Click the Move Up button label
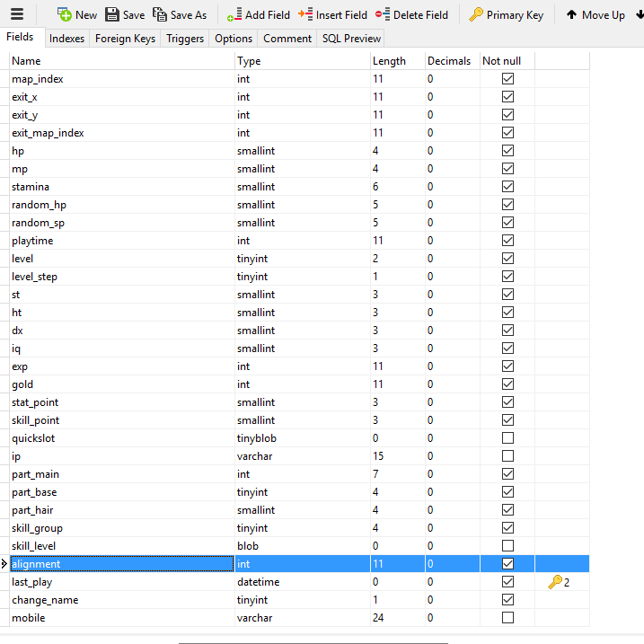 (x=604, y=15)
